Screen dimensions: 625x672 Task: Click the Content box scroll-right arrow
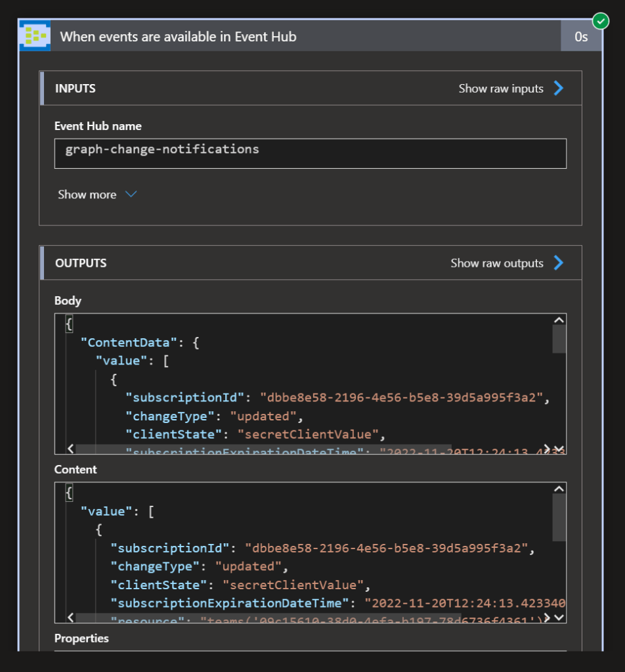click(x=547, y=617)
